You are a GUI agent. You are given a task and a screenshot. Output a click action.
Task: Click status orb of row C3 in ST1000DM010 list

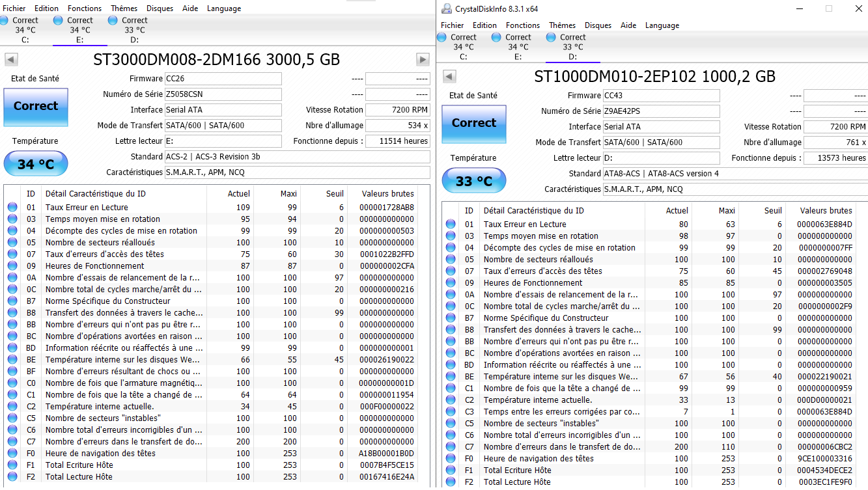[x=451, y=412]
